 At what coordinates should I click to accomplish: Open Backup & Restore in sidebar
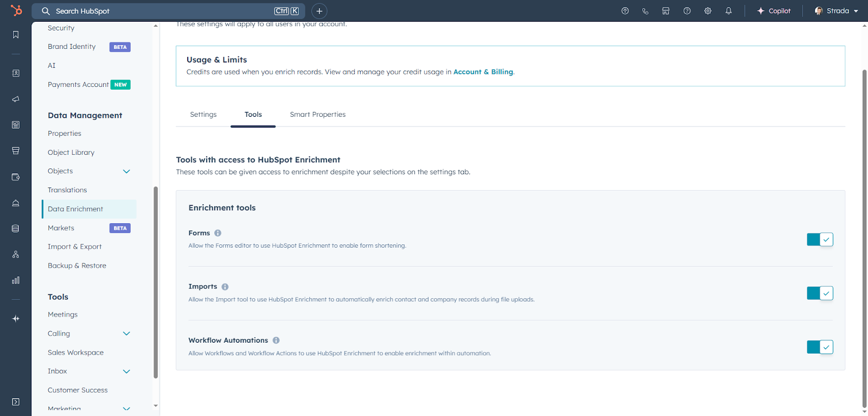click(x=77, y=266)
